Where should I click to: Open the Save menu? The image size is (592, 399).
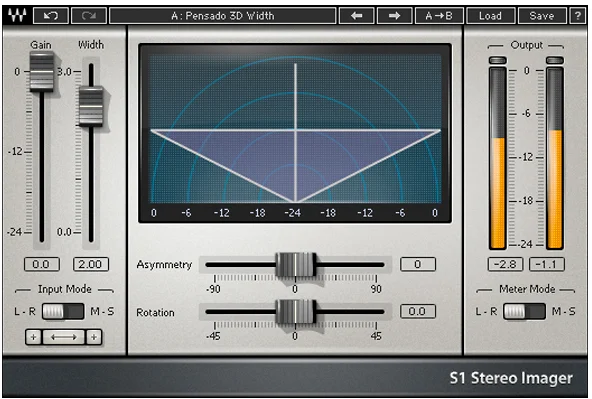point(542,16)
